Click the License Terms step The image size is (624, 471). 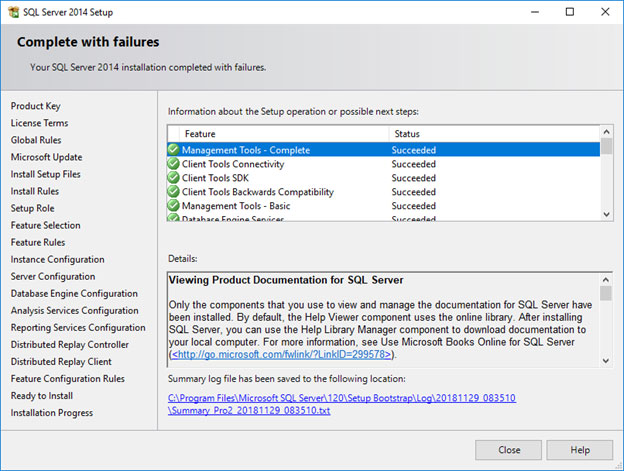point(39,123)
